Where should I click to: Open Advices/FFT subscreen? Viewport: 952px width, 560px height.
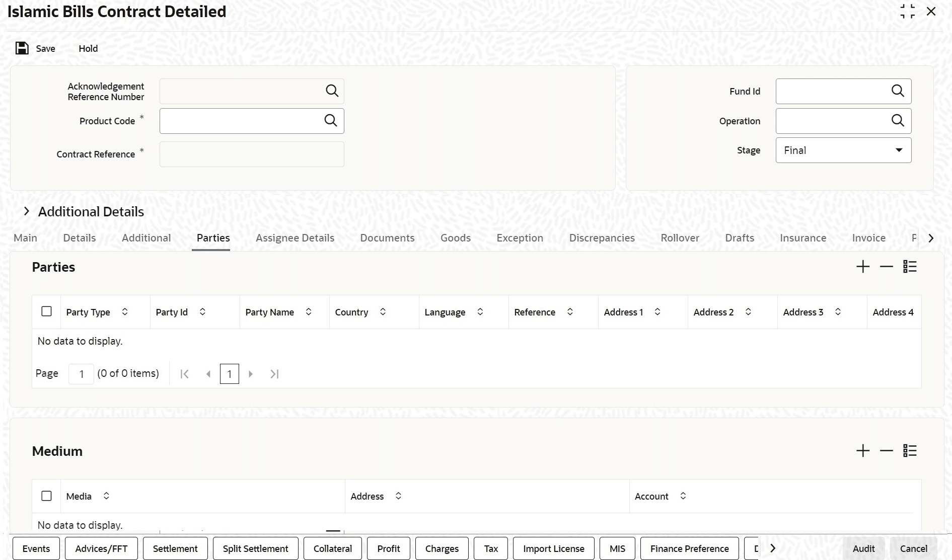tap(101, 548)
